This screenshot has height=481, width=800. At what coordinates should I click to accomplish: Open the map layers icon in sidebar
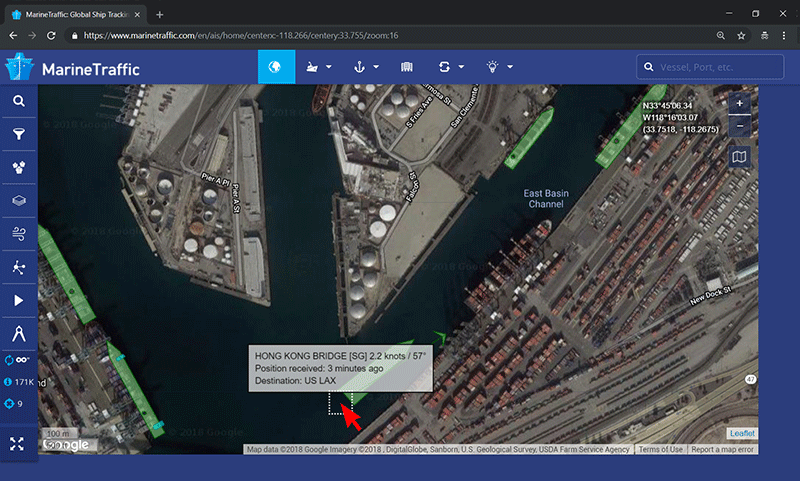click(19, 200)
